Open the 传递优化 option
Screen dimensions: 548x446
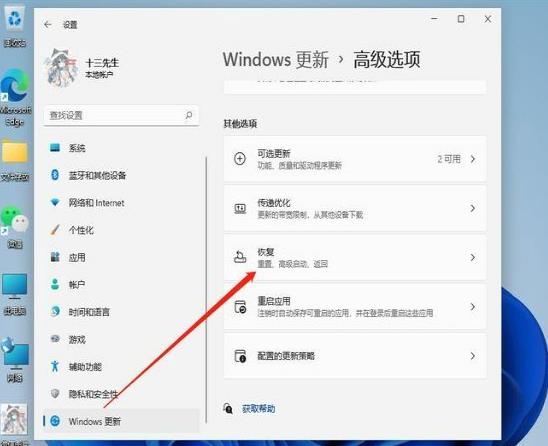point(355,208)
